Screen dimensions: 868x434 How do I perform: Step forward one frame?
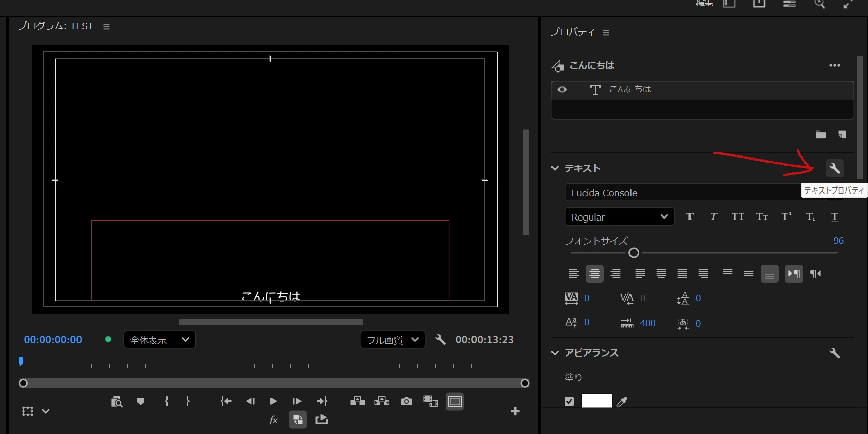click(297, 401)
